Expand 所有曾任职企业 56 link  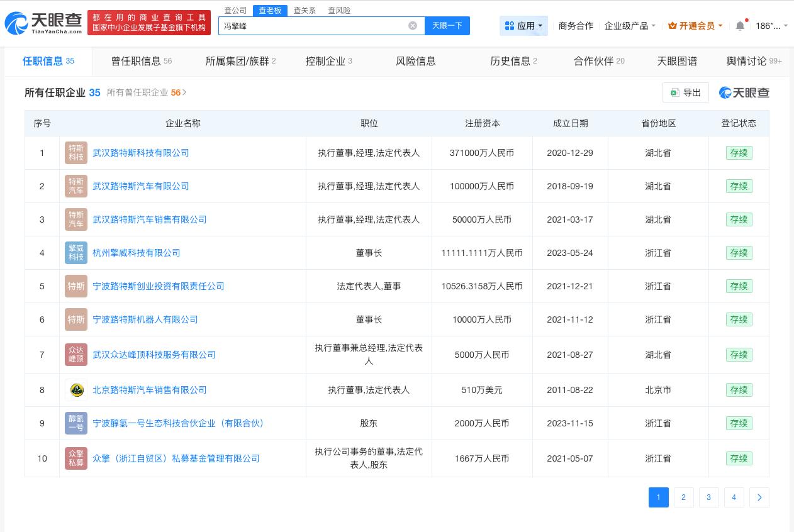pos(147,92)
